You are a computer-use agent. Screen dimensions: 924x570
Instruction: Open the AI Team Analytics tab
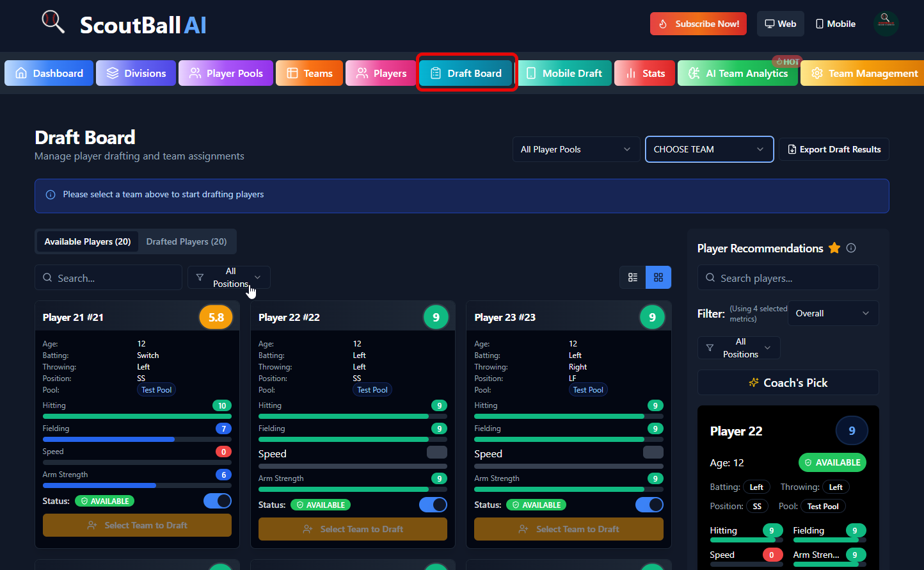(738, 73)
